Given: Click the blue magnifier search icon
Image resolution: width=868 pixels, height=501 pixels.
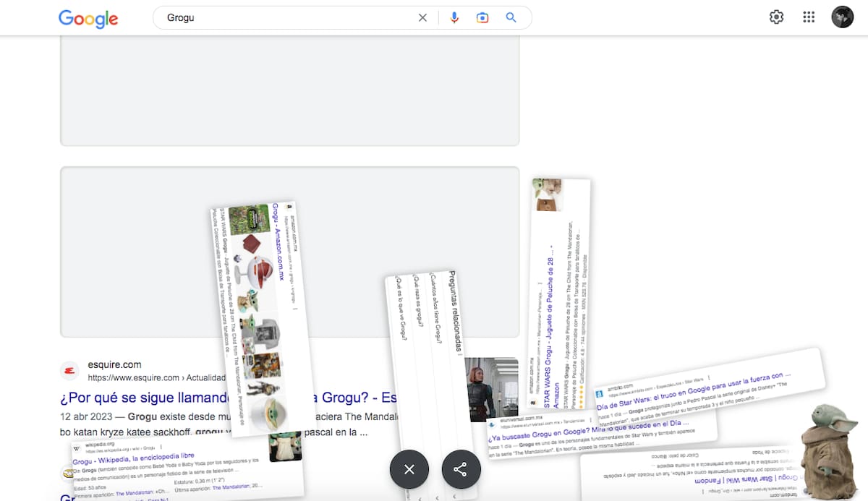Looking at the screenshot, I should point(511,18).
